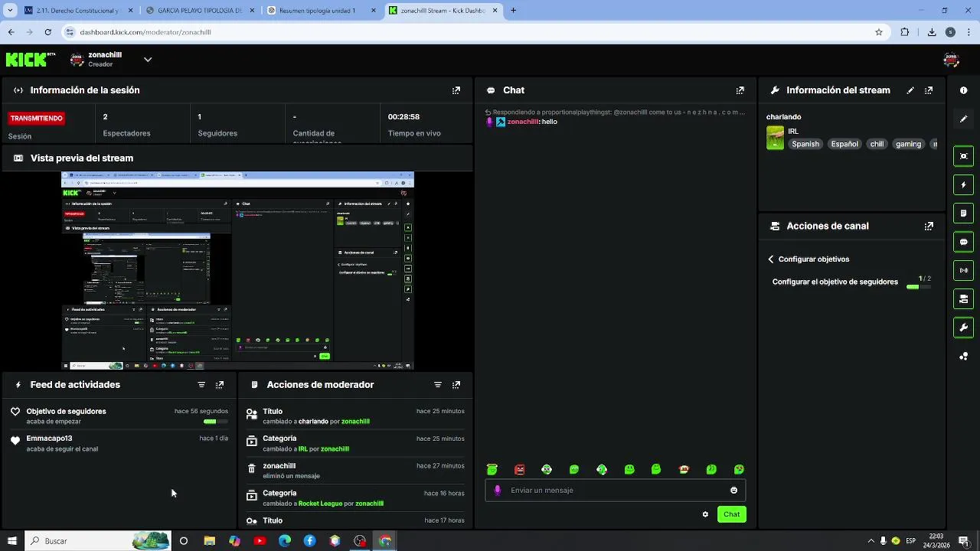This screenshot has height=551, width=980.
Task: Toggle the broadcast session info panel in the sidebar
Action: [963, 270]
